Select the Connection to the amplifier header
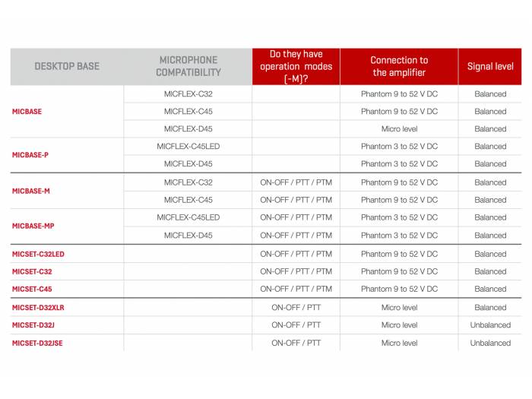 [399, 66]
